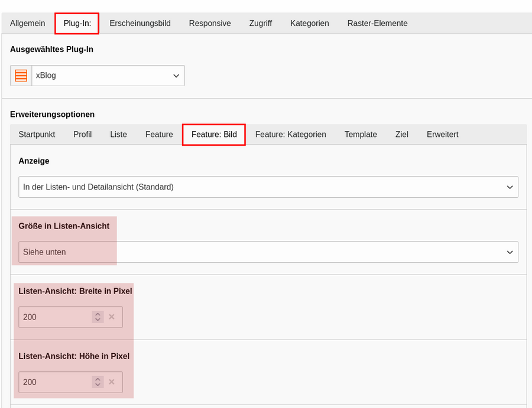Clear the list view height value
Viewport: 532px width, 408px height.
coord(112,382)
